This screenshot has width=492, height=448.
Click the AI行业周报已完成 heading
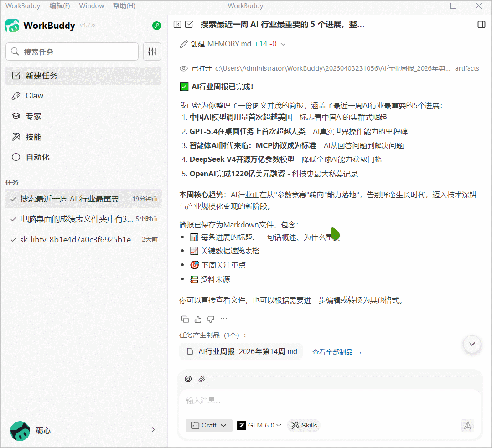click(x=222, y=87)
